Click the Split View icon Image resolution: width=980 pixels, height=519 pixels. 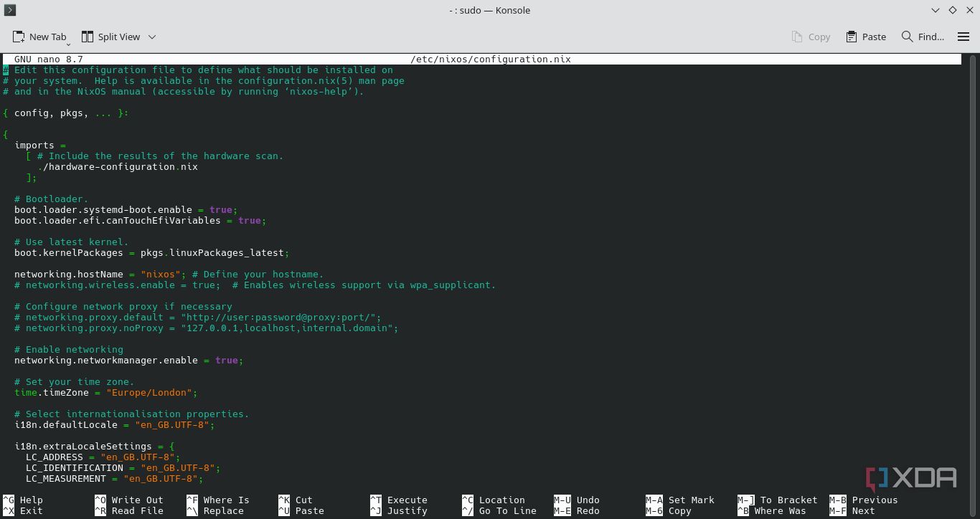click(x=88, y=37)
